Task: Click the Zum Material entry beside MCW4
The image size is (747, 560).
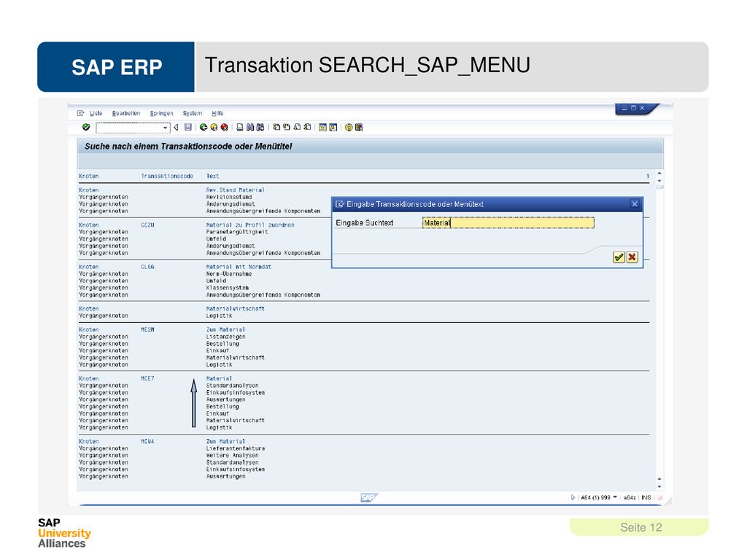Action: coord(226,442)
